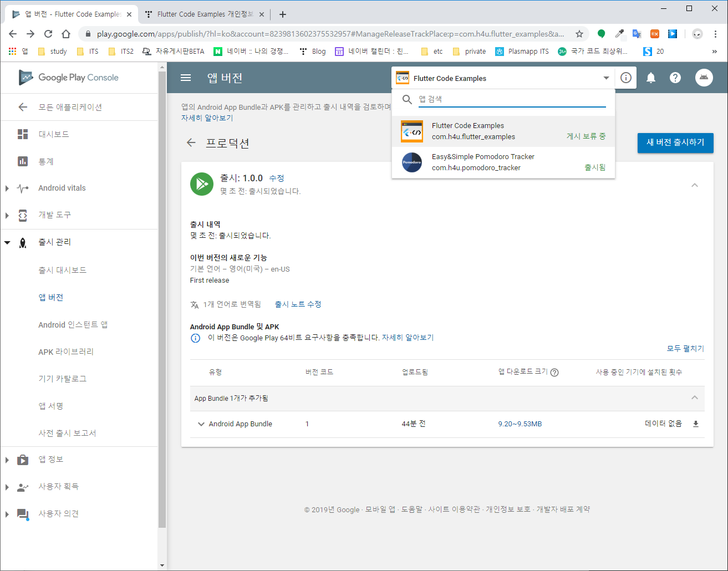The height and width of the screenshot is (571, 728).
Task: Click 자세히 알아보기 link under description
Action: click(207, 118)
